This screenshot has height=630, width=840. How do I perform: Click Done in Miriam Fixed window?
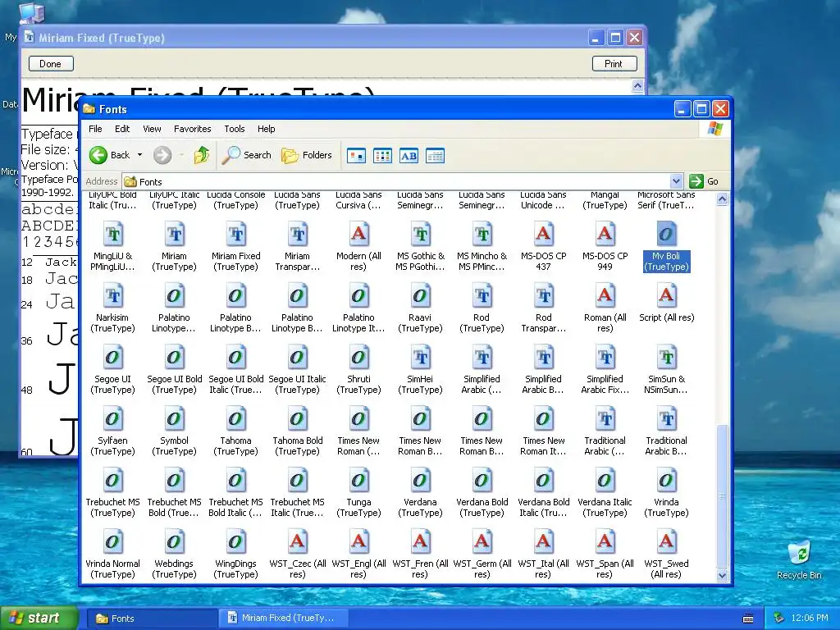coord(50,64)
